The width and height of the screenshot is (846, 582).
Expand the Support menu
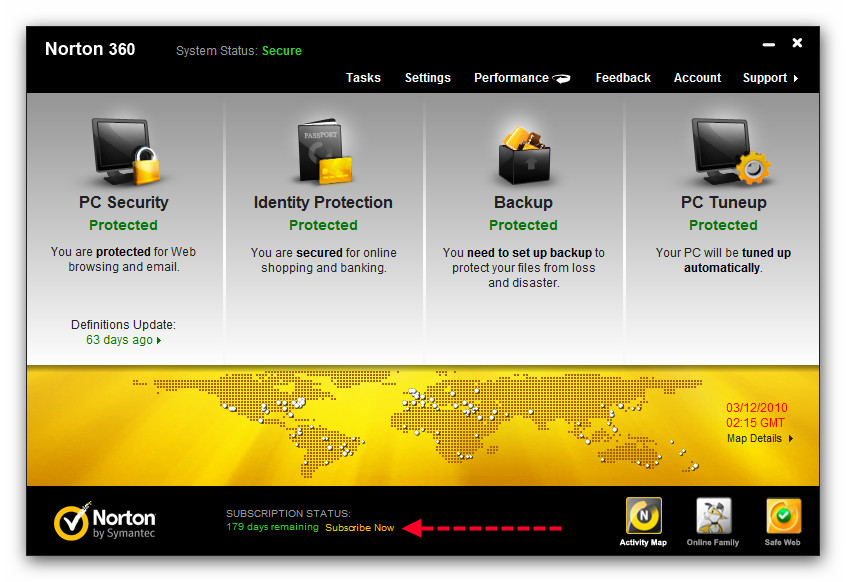(770, 78)
